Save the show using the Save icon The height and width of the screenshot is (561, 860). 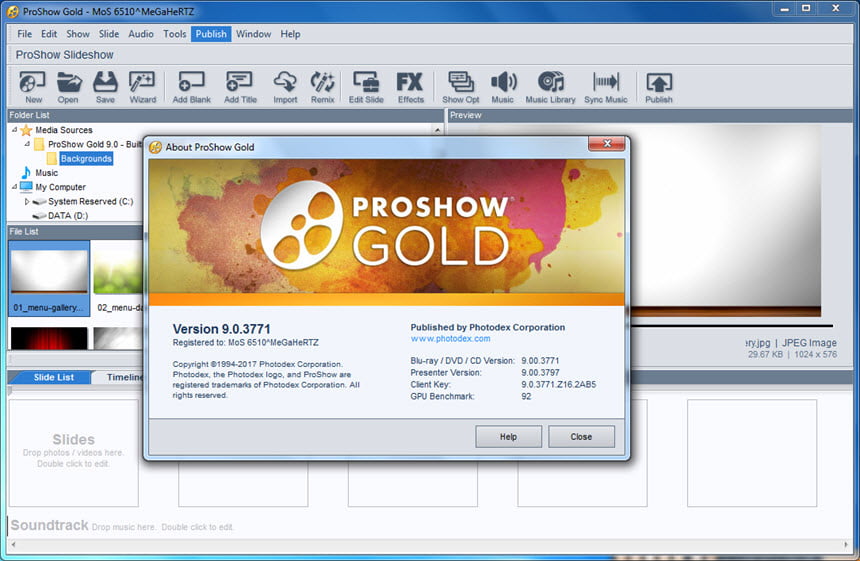(105, 87)
